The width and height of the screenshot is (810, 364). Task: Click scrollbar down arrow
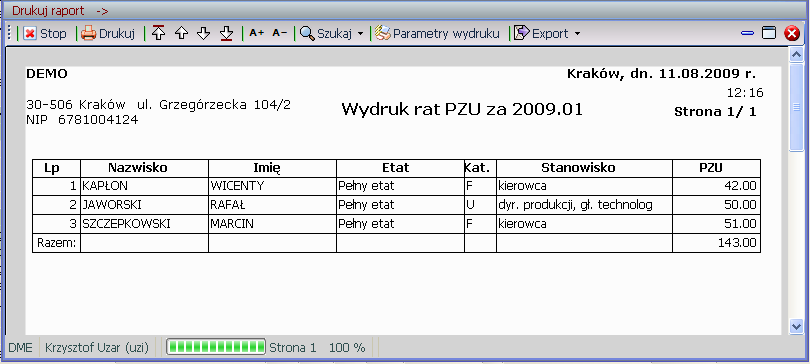pyautogui.click(x=796, y=326)
